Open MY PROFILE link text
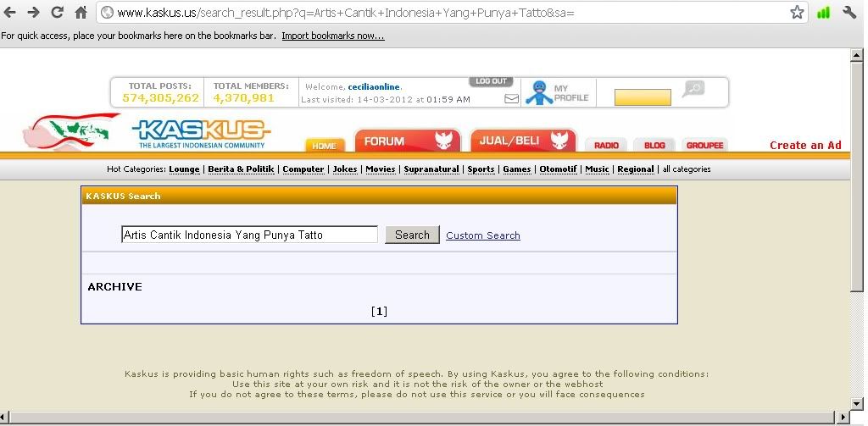The width and height of the screenshot is (868, 426). [570, 93]
